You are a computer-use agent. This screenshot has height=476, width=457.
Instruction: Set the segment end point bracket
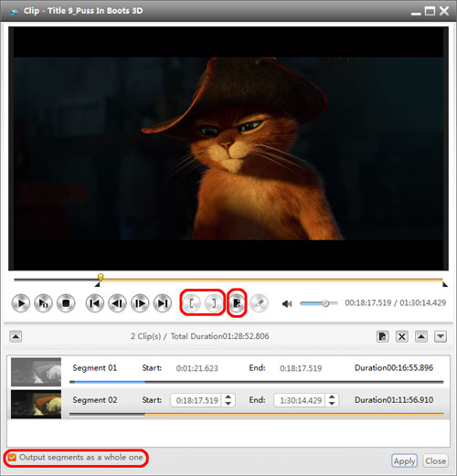(x=214, y=303)
